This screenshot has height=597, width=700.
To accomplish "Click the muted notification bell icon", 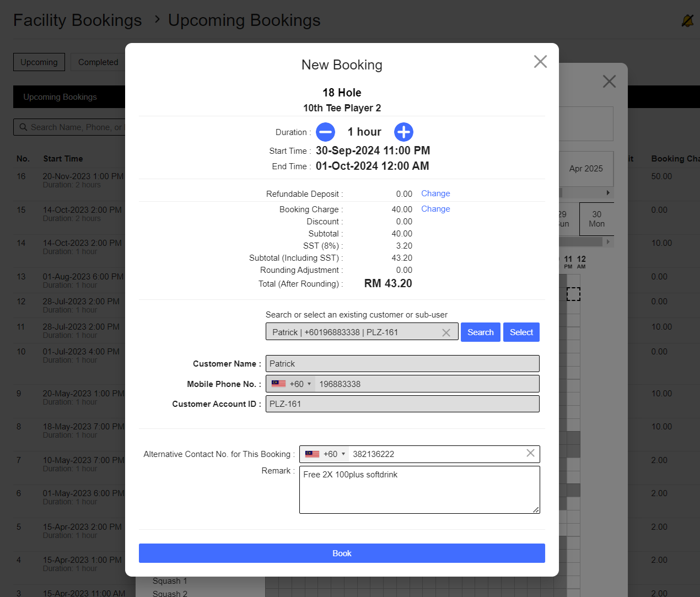I will tap(687, 20).
